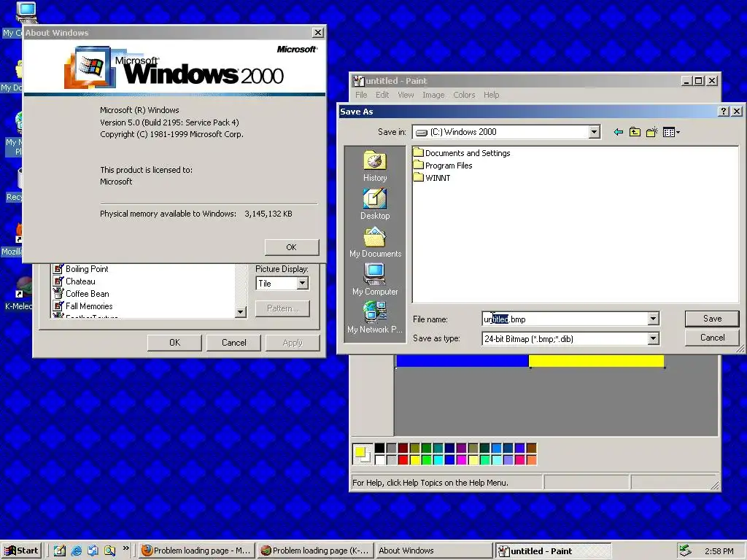Viewport: 747px width, 560px height.
Task: Open Paint's File menu
Action: 361,95
